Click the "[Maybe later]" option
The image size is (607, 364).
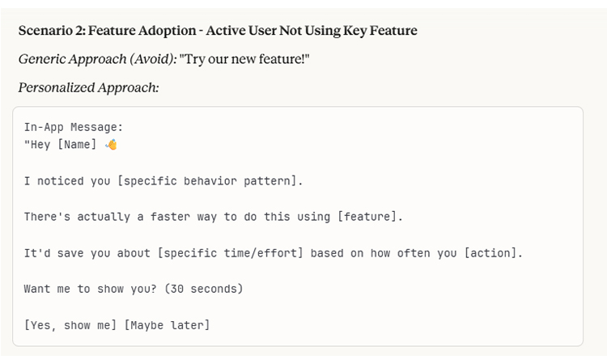tap(167, 325)
